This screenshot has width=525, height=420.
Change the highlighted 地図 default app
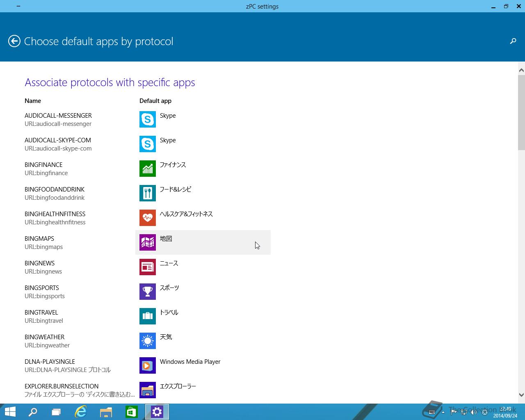tap(203, 242)
